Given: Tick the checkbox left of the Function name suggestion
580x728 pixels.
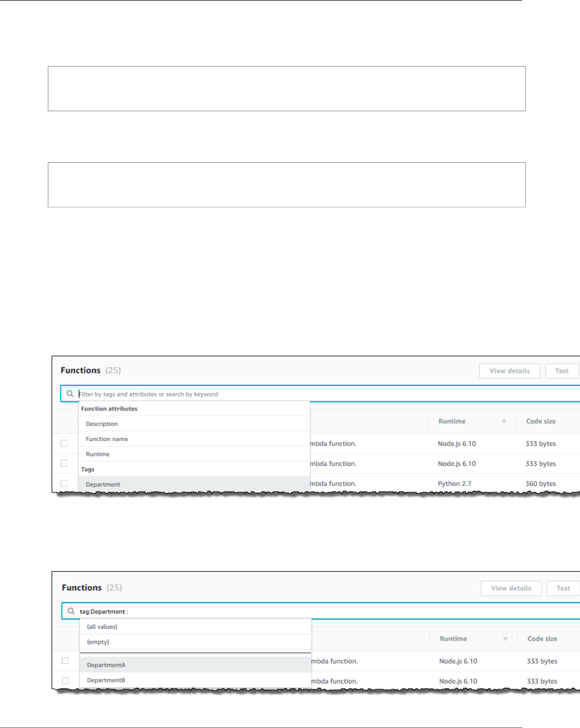Looking at the screenshot, I should [x=64, y=443].
